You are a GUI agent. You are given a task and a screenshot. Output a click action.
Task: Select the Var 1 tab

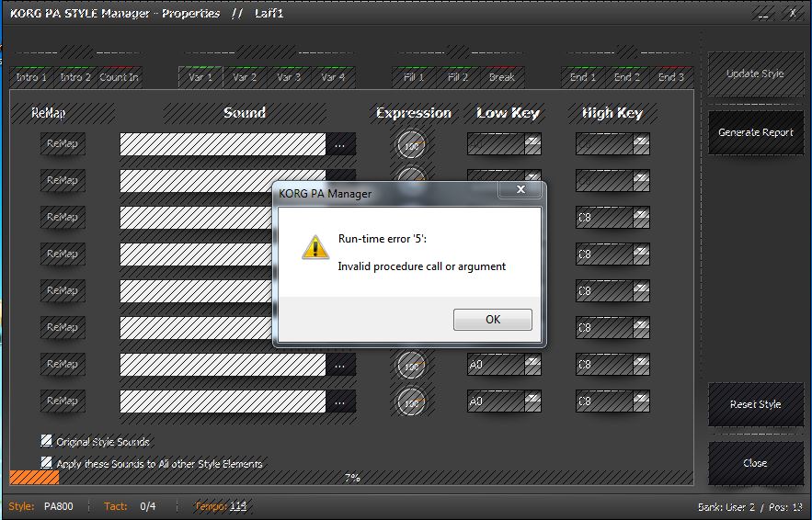tap(200, 77)
